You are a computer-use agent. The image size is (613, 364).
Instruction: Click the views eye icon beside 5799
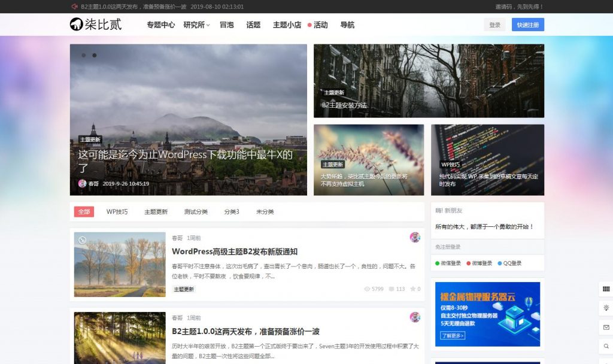(x=367, y=289)
